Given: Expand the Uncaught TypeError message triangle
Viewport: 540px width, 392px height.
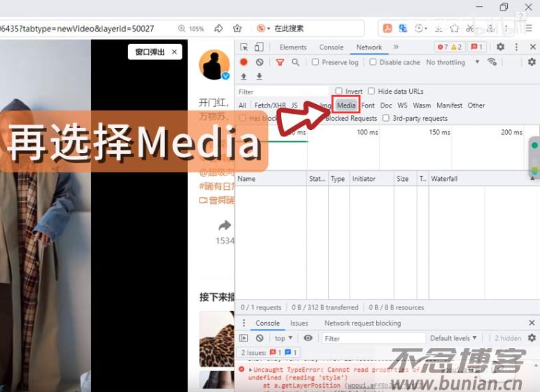Looking at the screenshot, I should coord(250,370).
